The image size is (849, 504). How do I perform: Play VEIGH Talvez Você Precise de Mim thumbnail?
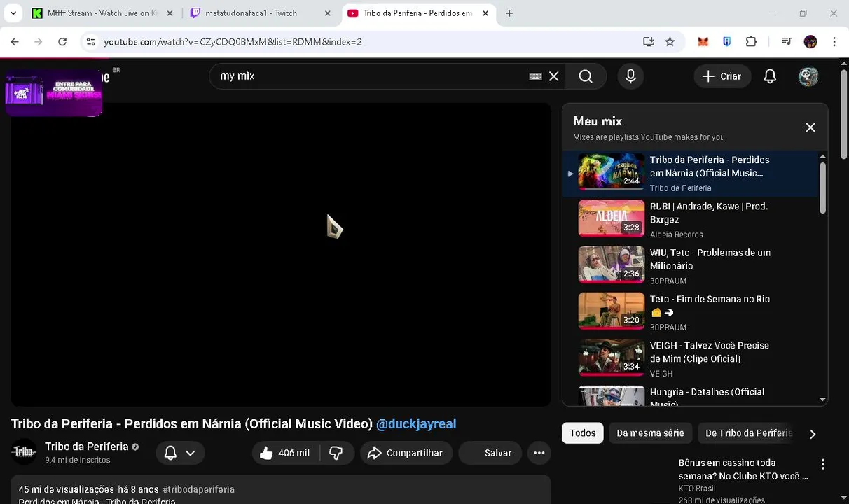point(611,358)
